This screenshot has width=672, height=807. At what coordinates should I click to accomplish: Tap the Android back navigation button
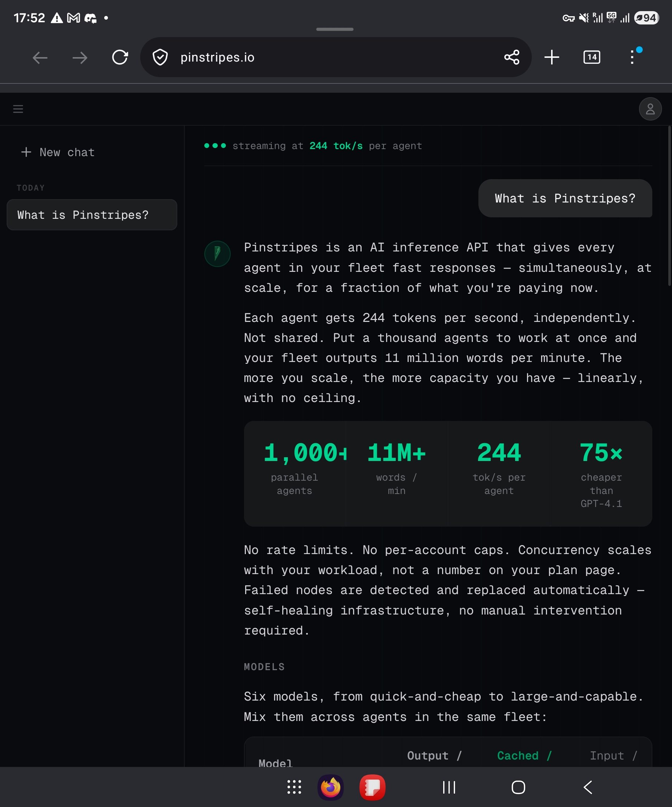point(587,787)
